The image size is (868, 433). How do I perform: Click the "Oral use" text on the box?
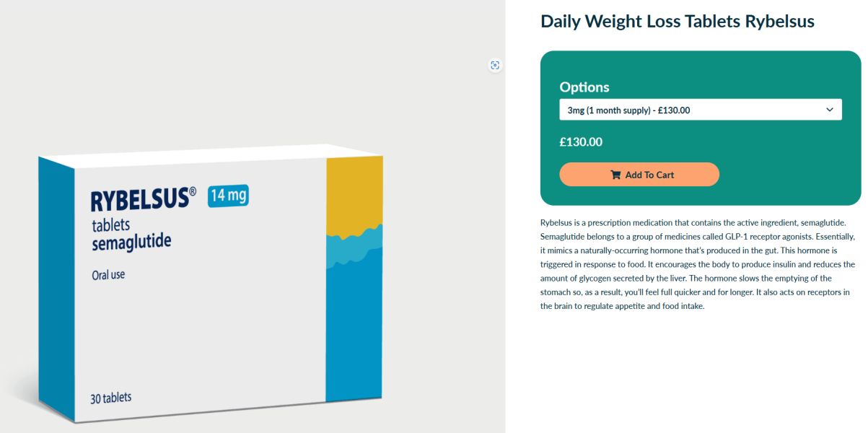108,275
